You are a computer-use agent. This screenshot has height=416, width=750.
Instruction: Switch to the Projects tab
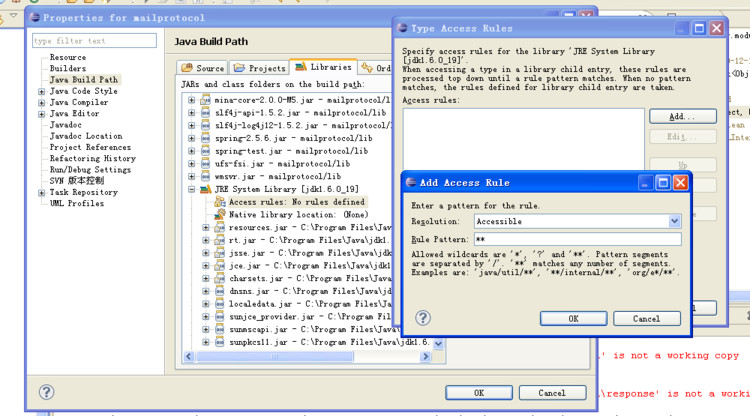259,68
